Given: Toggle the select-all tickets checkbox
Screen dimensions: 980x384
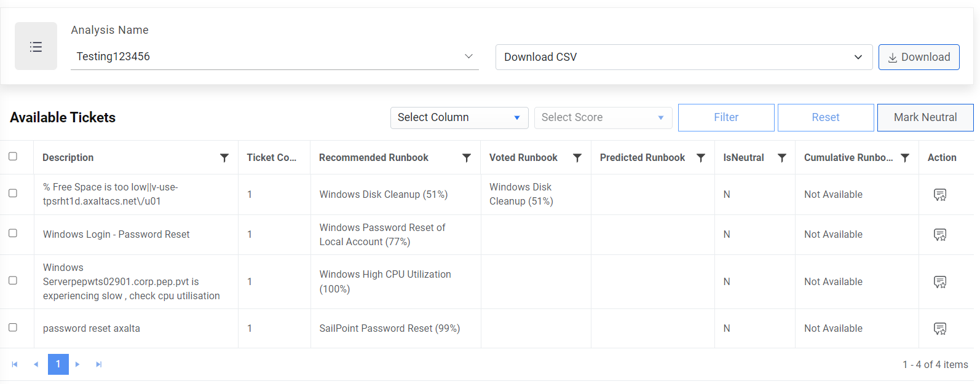Looking at the screenshot, I should (x=13, y=157).
